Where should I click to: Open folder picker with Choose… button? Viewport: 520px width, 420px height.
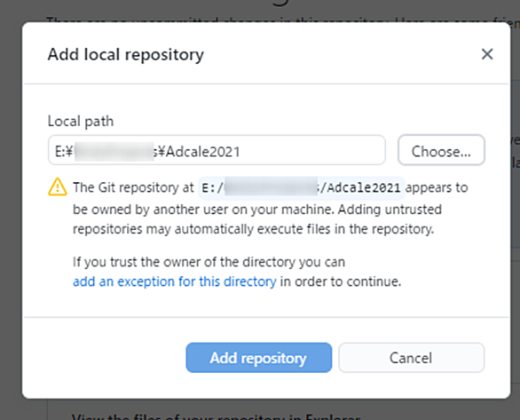click(441, 150)
